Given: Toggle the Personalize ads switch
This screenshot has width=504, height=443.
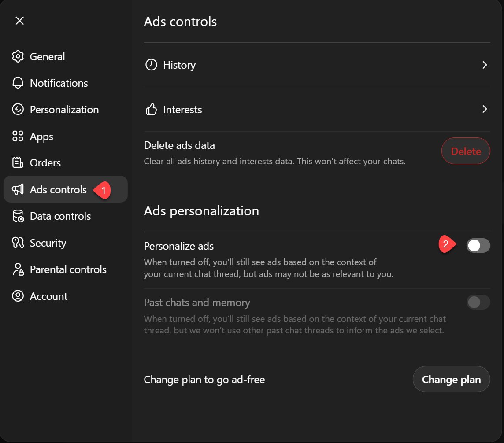Looking at the screenshot, I should point(478,245).
